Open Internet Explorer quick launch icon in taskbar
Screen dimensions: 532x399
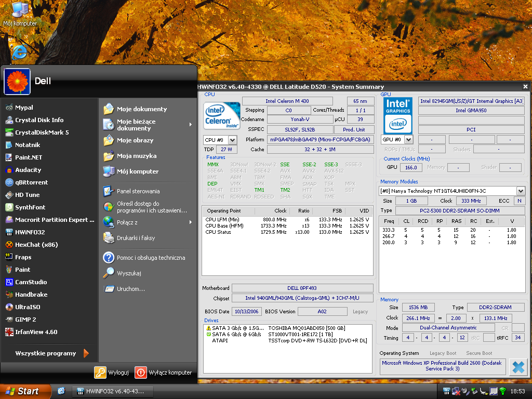(x=61, y=391)
